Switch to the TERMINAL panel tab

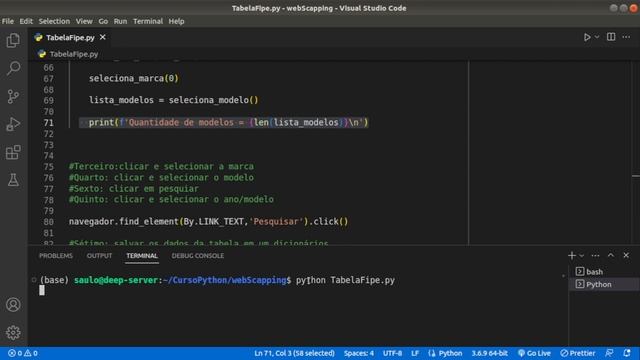[x=142, y=256]
